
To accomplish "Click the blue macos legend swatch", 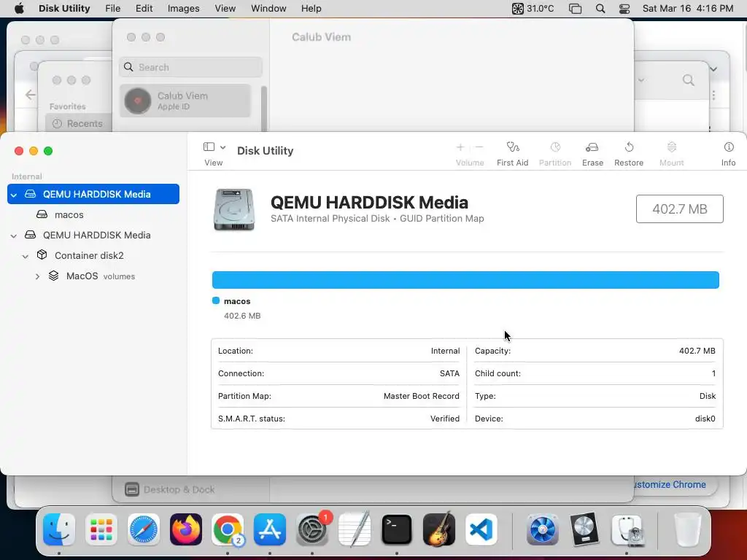I will click(216, 300).
